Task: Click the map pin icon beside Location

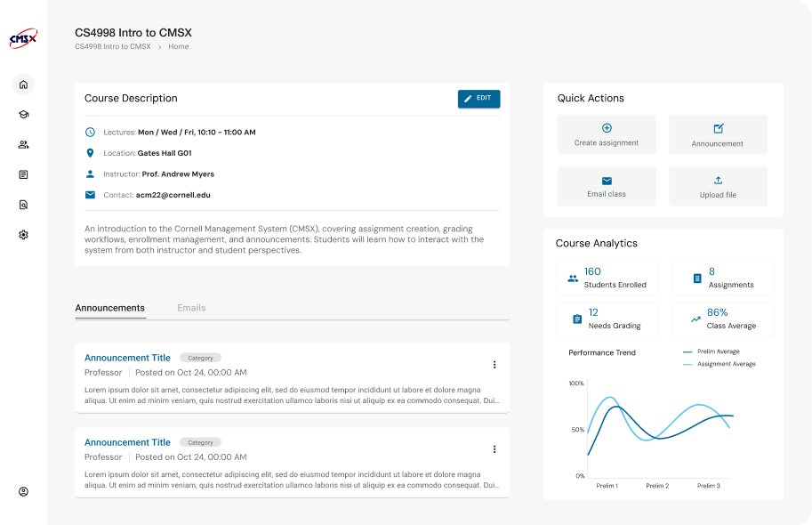Action: coord(90,153)
